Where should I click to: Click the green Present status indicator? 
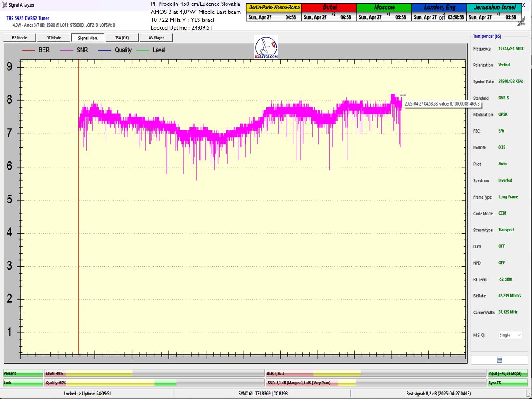coord(23,374)
